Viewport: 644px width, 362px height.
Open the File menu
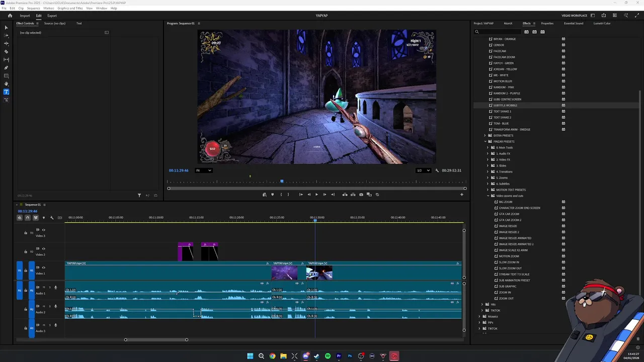(4, 8)
